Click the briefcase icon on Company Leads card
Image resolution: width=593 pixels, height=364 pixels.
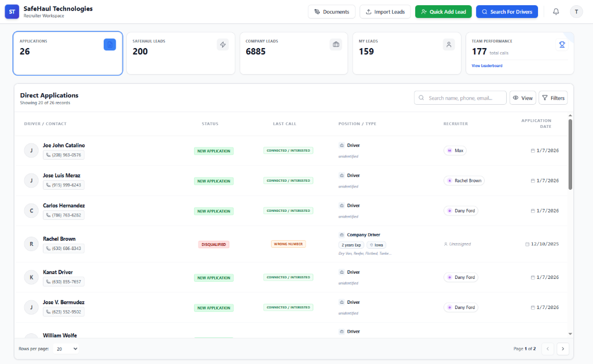(x=336, y=45)
